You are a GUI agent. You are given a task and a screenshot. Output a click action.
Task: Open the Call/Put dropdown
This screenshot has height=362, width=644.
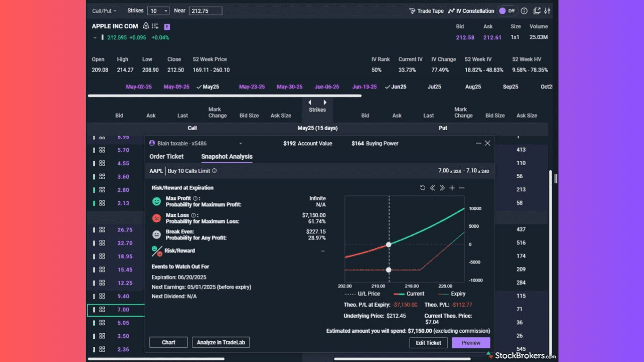[104, 11]
